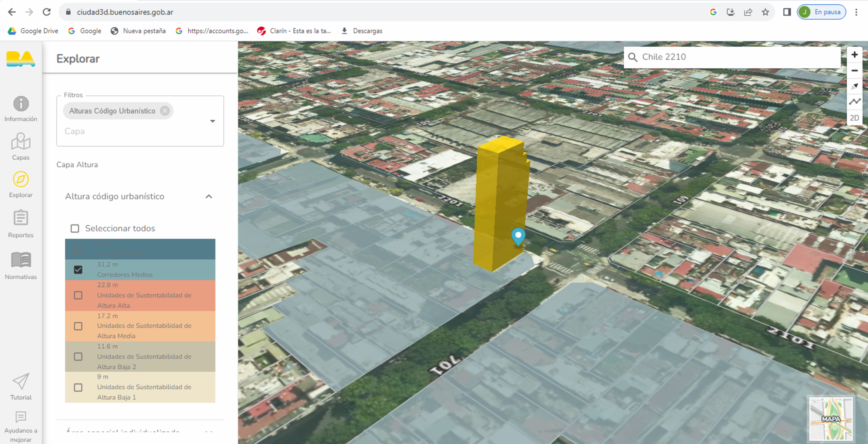Open the Filtros dropdown arrow
This screenshot has height=444, width=868.
tap(213, 121)
